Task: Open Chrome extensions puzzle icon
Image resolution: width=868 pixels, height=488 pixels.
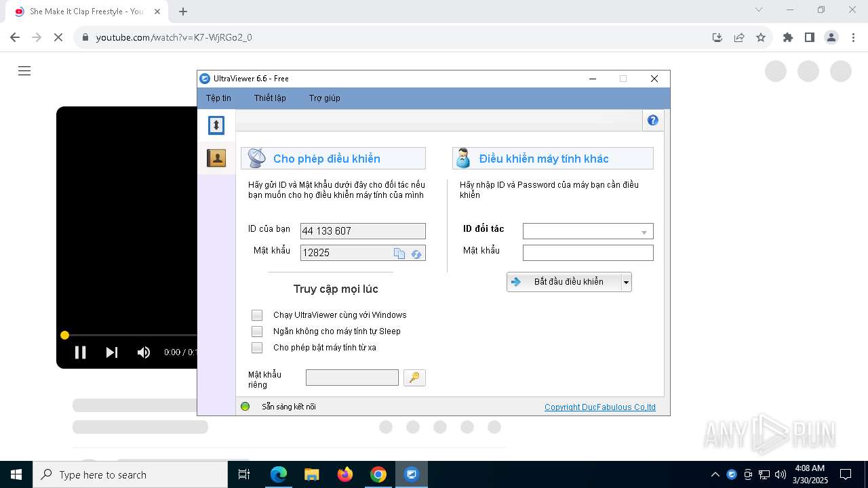Action: point(788,37)
